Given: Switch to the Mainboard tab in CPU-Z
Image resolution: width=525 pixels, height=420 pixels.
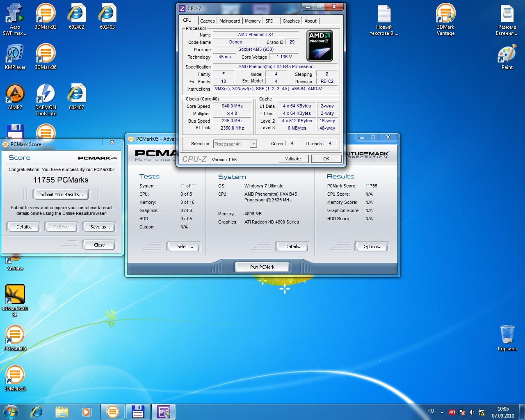Looking at the screenshot, I should point(230,21).
